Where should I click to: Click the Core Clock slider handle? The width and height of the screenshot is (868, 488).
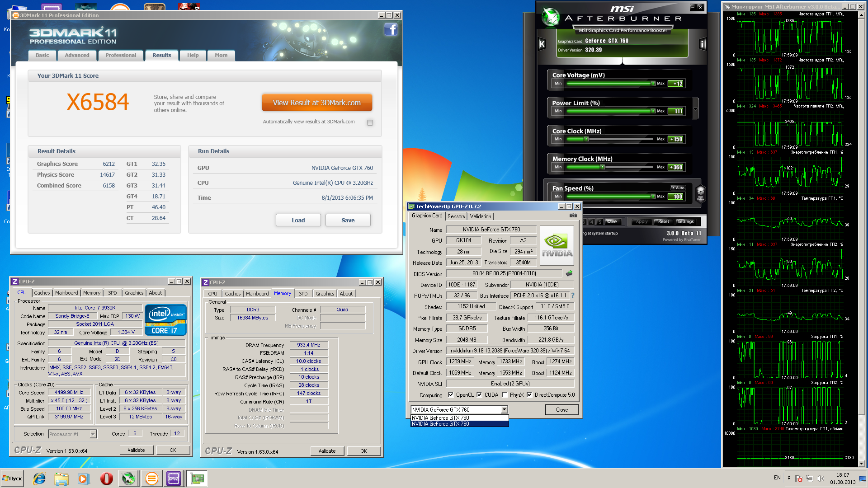click(x=586, y=139)
